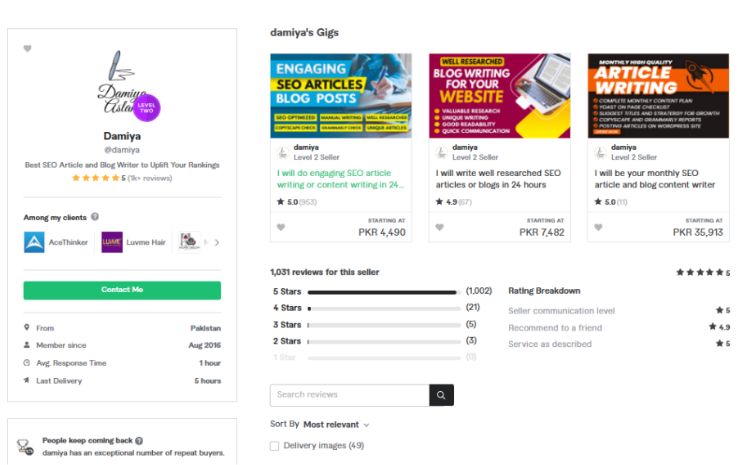Open the engaging SEO article writing gig title
The height and width of the screenshot is (465, 746).
click(340, 178)
